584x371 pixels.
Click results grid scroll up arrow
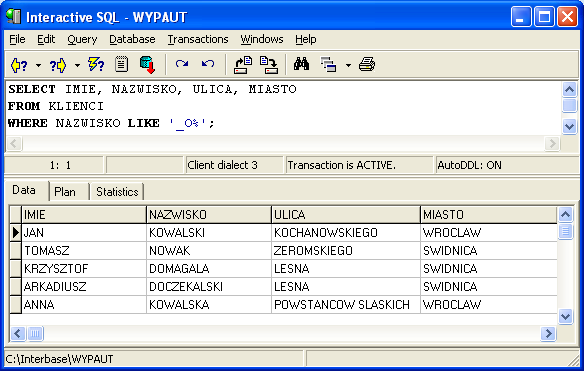pos(565,214)
